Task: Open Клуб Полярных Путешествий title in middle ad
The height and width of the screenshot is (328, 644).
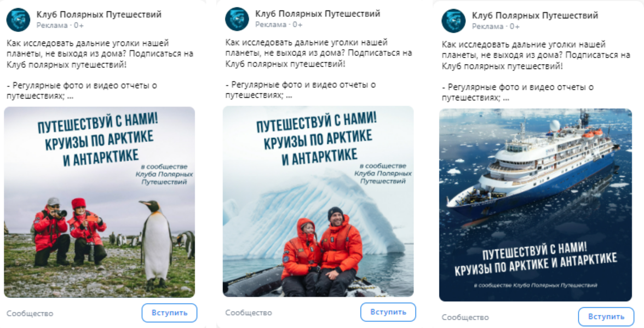Action: [x=318, y=14]
